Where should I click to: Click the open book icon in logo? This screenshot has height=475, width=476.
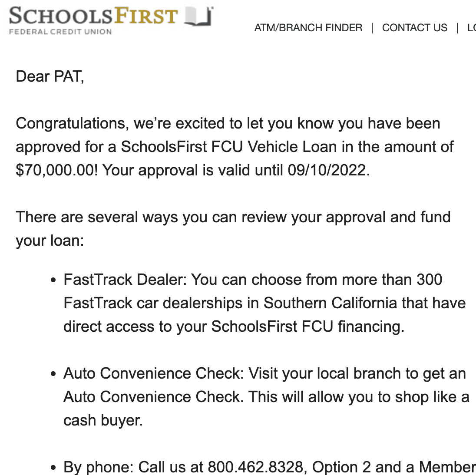point(199,16)
